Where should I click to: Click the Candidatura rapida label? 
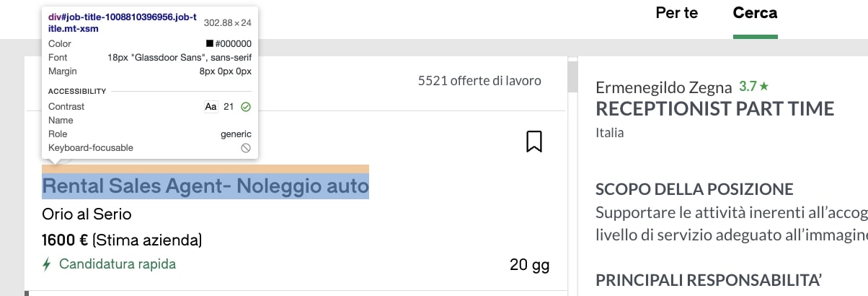point(117,264)
